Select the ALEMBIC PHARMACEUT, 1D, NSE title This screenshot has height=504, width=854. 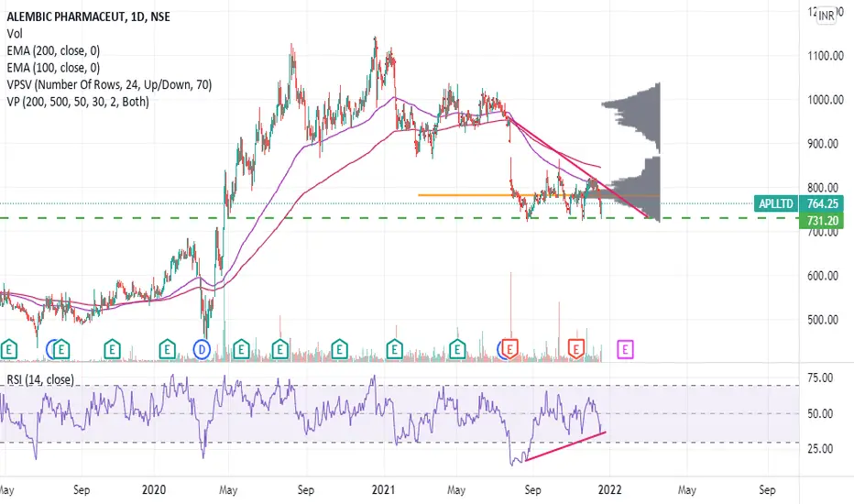(88, 16)
